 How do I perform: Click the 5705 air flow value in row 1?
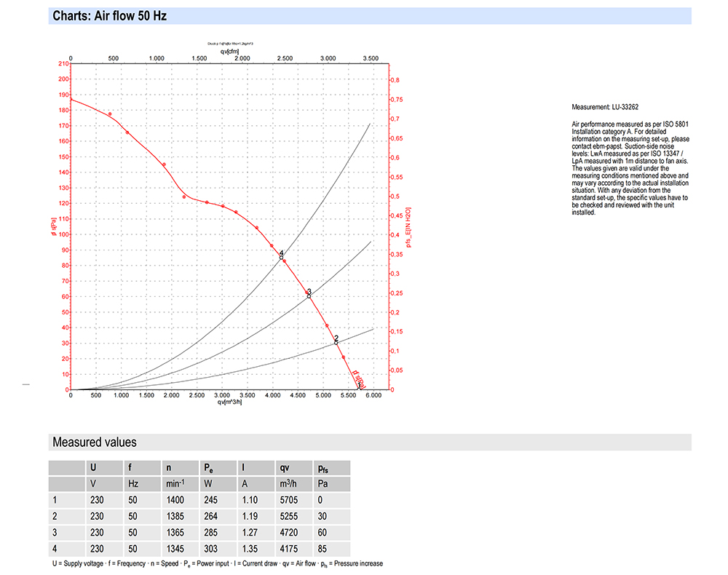pos(289,500)
